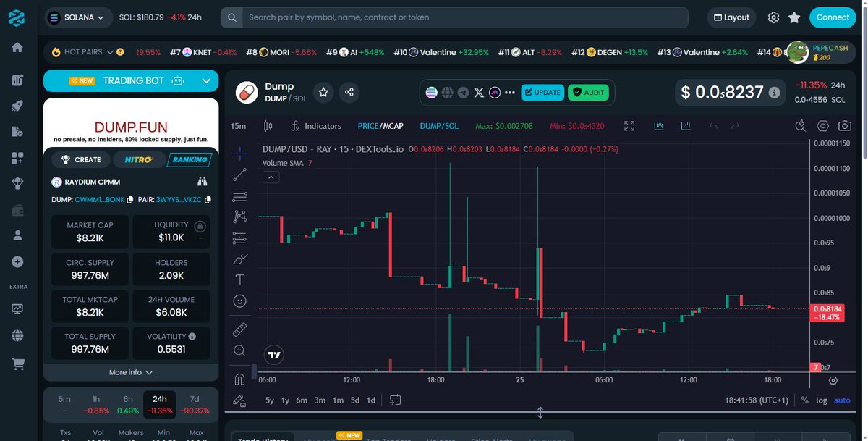Click the chart resize handle arrows

(x=540, y=413)
